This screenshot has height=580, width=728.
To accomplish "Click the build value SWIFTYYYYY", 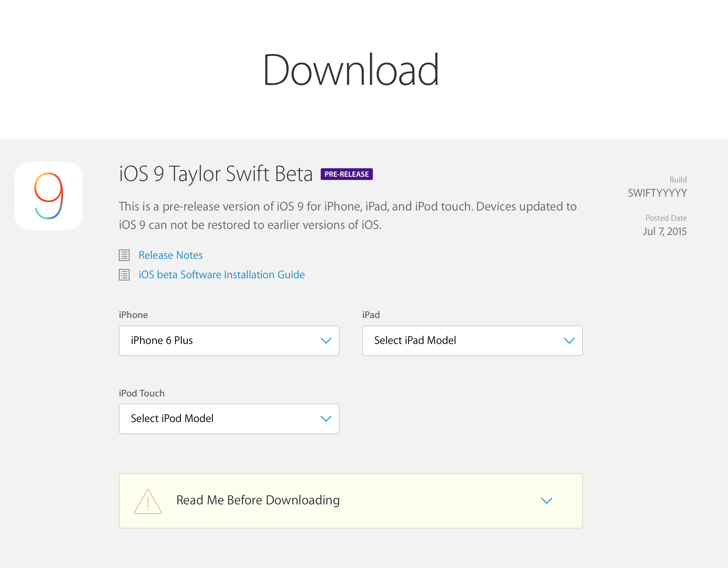I will point(657,193).
